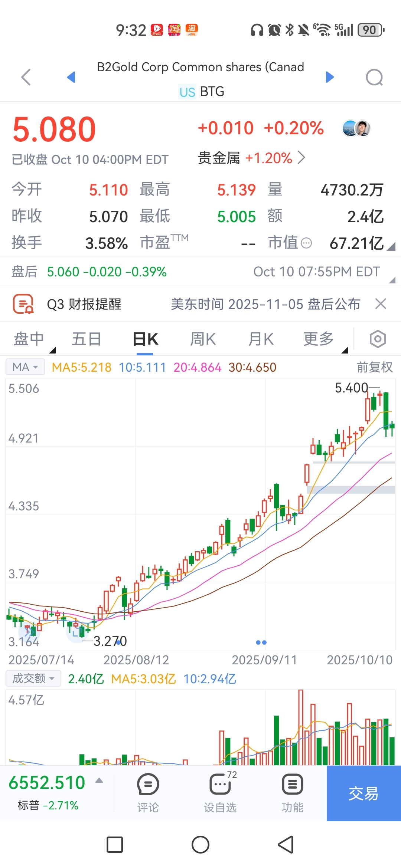Tap the 2025-11-05 盘后公布 text
The width and height of the screenshot is (401, 868).
294,304
